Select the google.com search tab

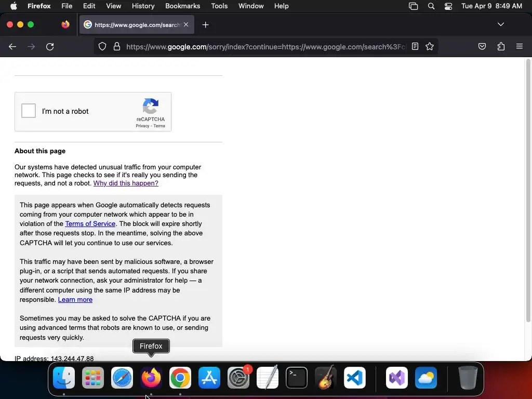click(x=137, y=25)
